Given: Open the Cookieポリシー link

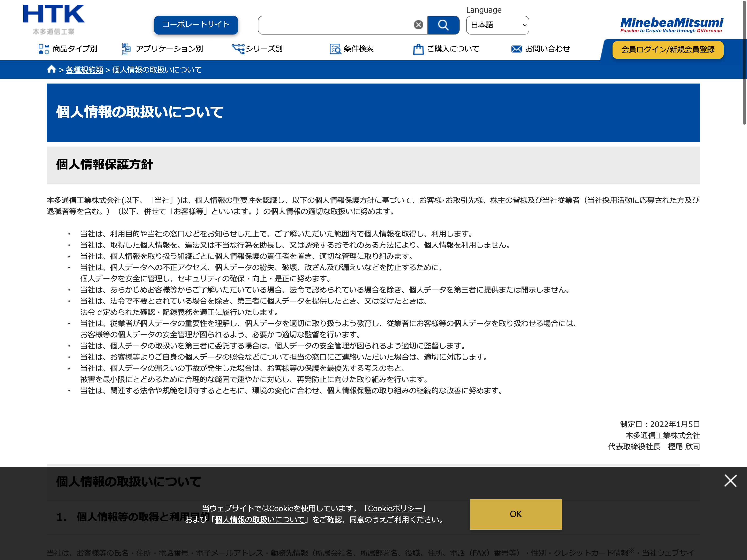Looking at the screenshot, I should coord(395,508).
